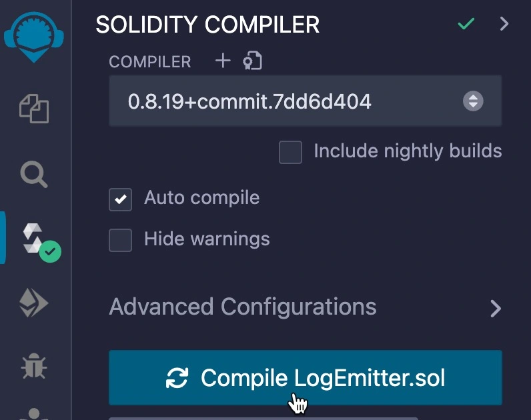The width and height of the screenshot is (531, 420).
Task: Open the Search in files icon
Action: tap(33, 174)
